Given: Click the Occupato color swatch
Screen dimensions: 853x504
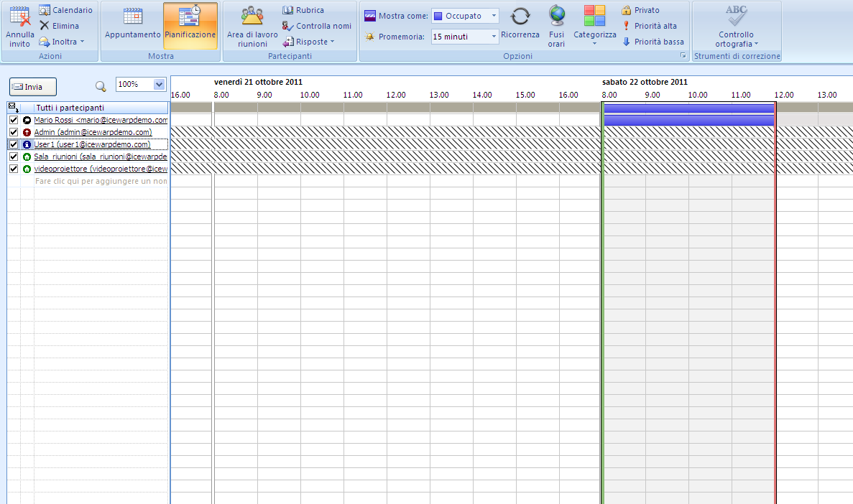Looking at the screenshot, I should [x=438, y=16].
